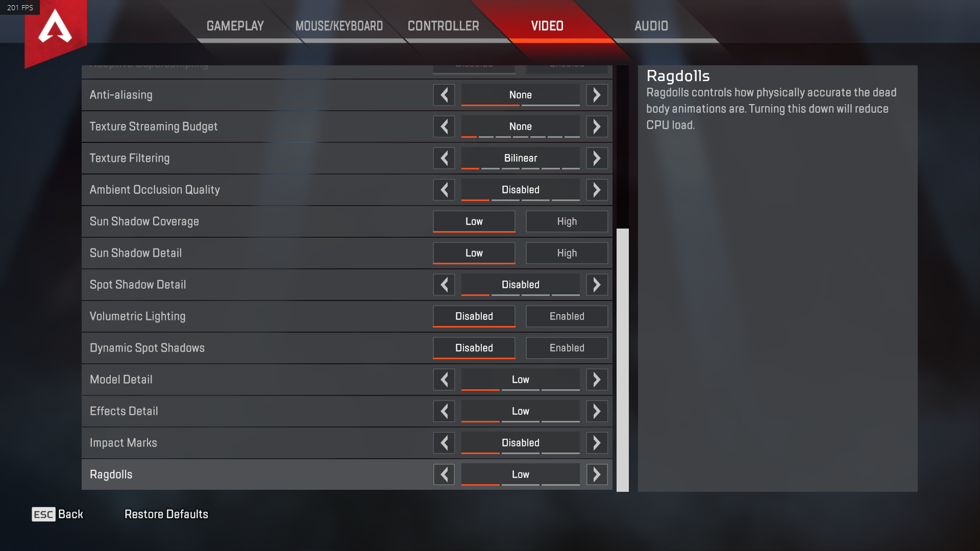Click the Anti-aliasing None value box
The image size is (980, 551).
pos(521,95)
